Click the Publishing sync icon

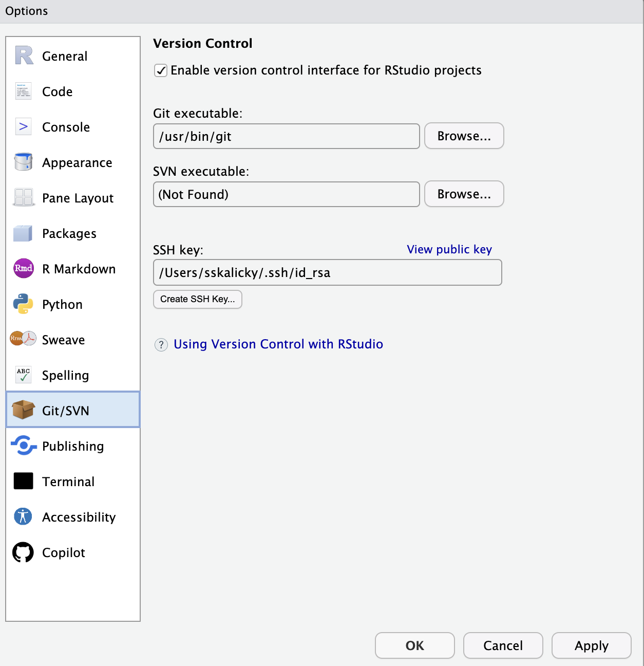(x=24, y=446)
